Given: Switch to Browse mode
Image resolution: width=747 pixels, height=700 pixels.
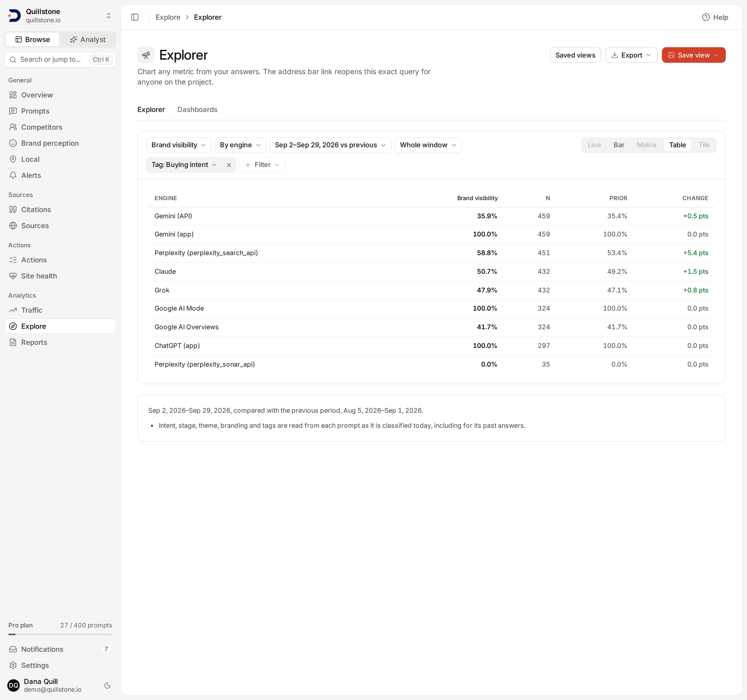Looking at the screenshot, I should click(32, 40).
